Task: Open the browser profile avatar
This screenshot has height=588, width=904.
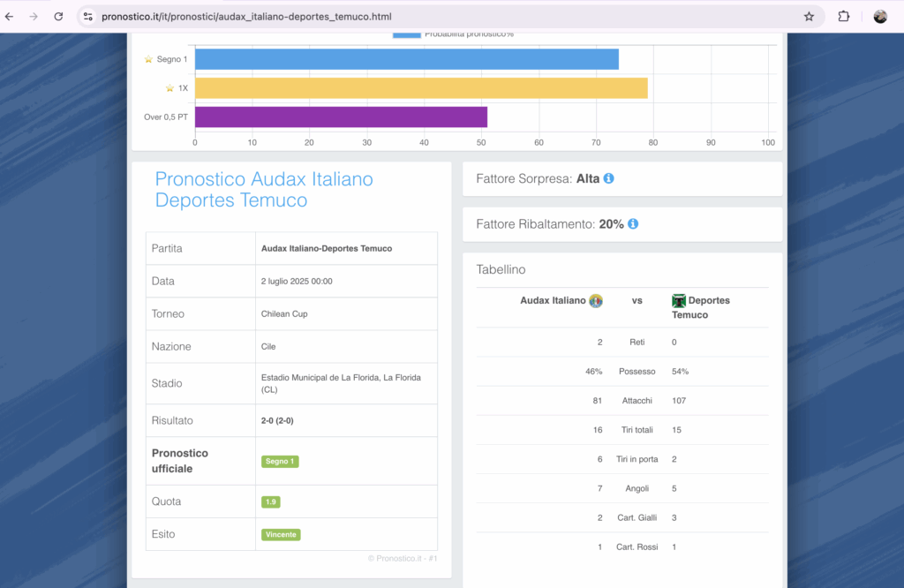Action: coord(880,17)
